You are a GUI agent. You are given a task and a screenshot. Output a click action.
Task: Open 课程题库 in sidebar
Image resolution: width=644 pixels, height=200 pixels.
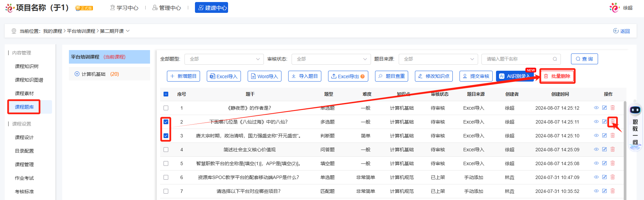point(24,107)
